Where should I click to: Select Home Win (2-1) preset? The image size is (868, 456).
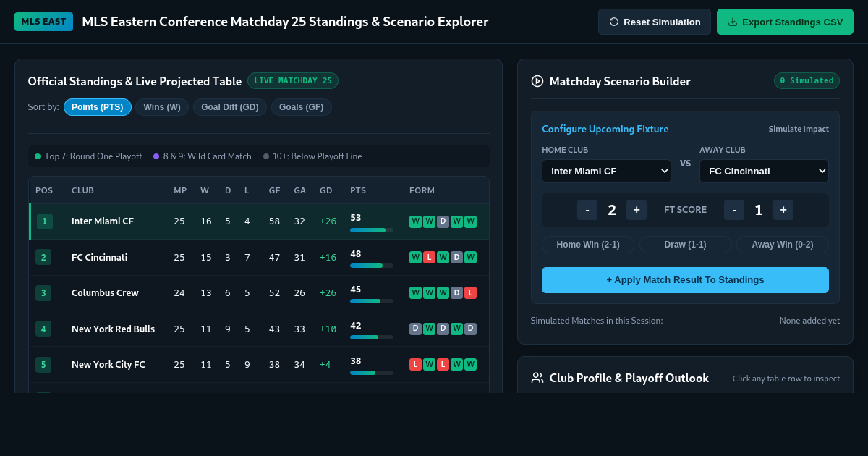pos(588,245)
